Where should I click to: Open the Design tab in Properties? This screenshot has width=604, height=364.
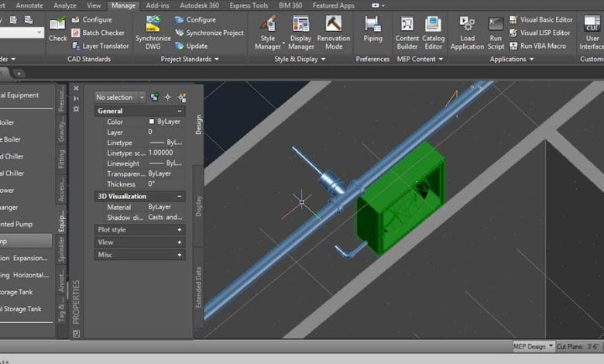[198, 125]
